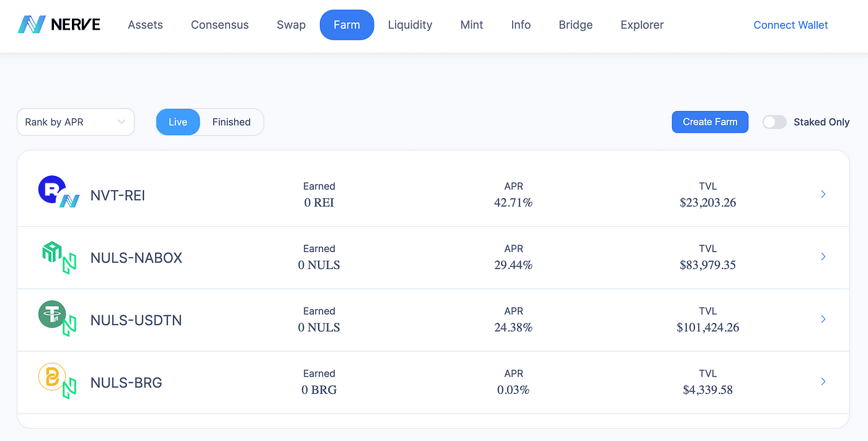
Task: Click the NULS-BRG pair token icon
Action: click(57, 381)
